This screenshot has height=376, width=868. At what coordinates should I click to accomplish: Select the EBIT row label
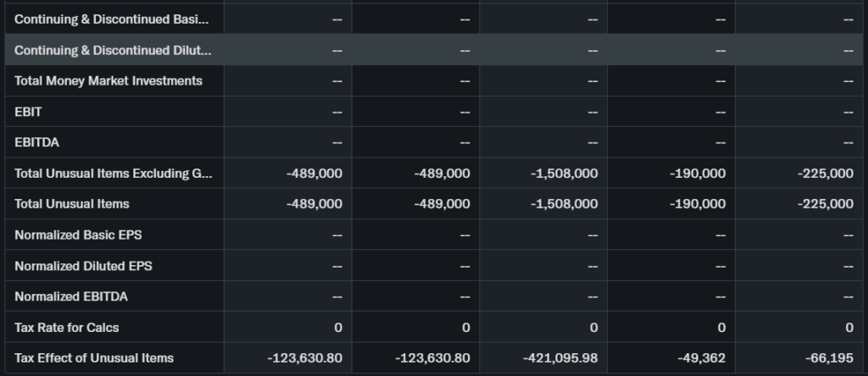click(x=28, y=112)
